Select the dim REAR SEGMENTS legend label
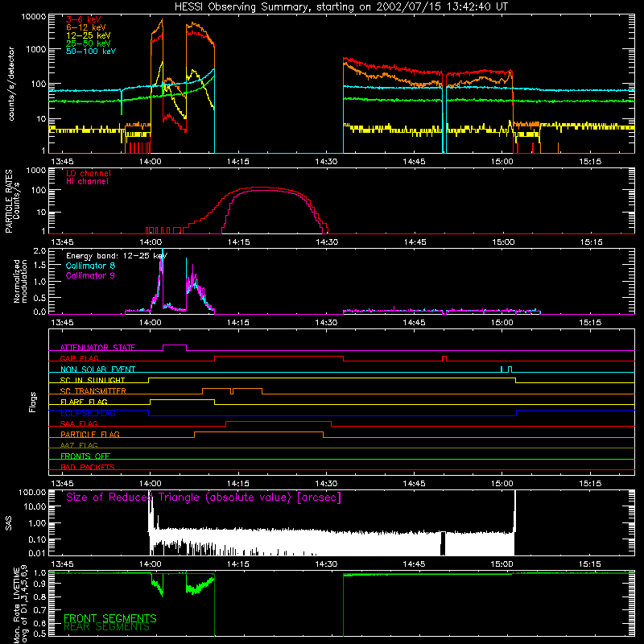This screenshot has height=644, width=644. pyautogui.click(x=106, y=627)
